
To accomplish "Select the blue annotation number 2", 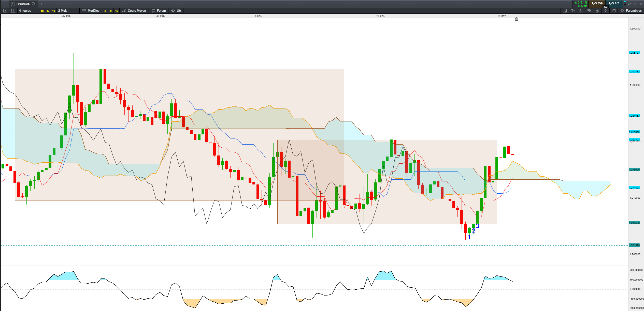I will 474,231.
